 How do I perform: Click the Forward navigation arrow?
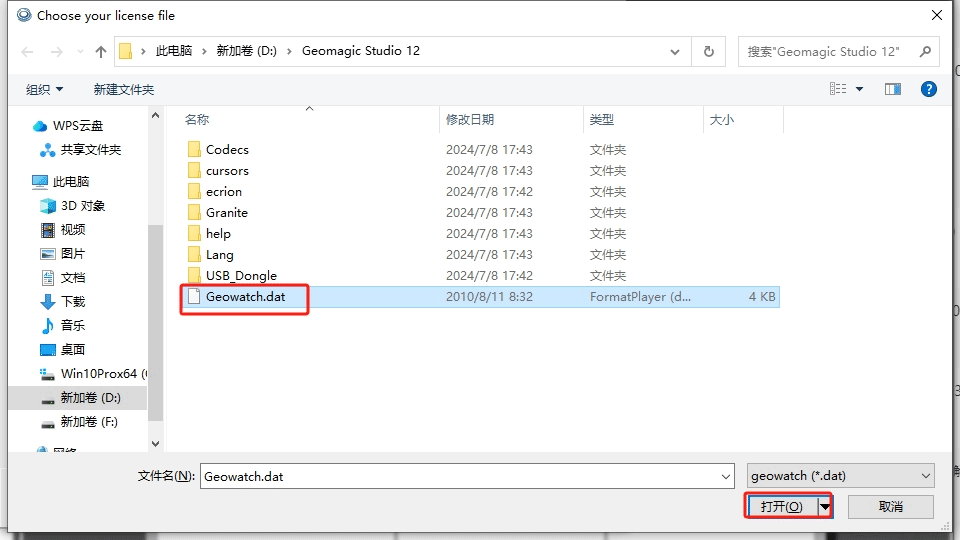[x=56, y=51]
